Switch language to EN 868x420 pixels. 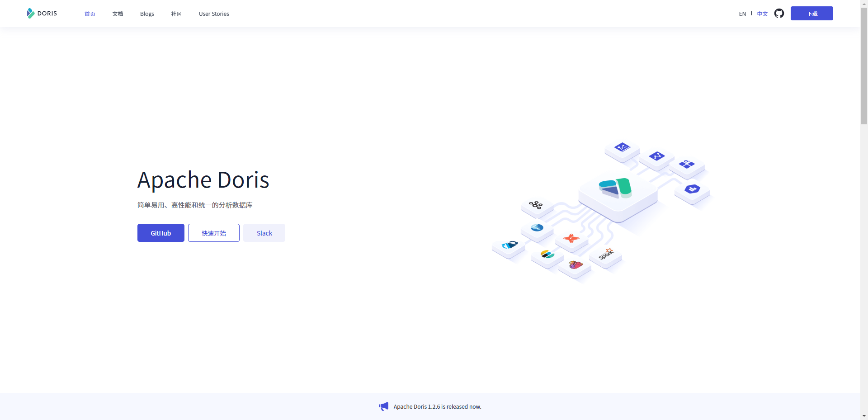[742, 14]
